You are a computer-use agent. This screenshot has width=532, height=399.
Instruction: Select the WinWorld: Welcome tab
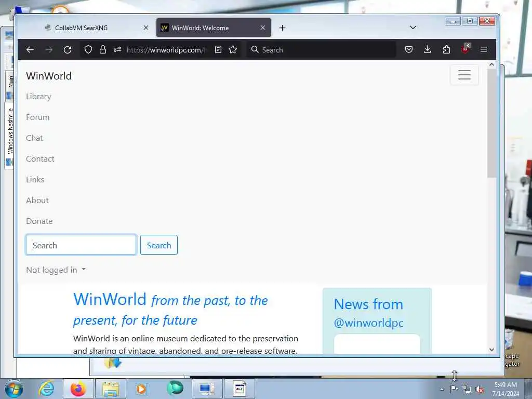(214, 28)
